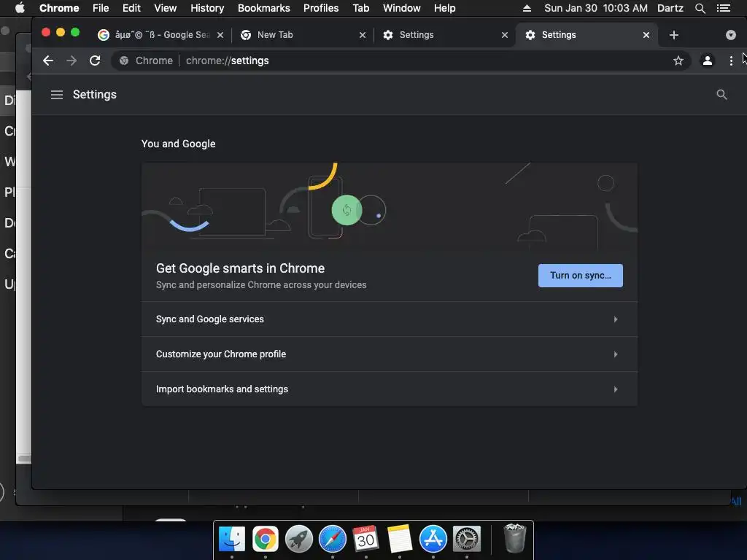Open Finder from the Dock
This screenshot has height=560, width=747.
point(231,539)
